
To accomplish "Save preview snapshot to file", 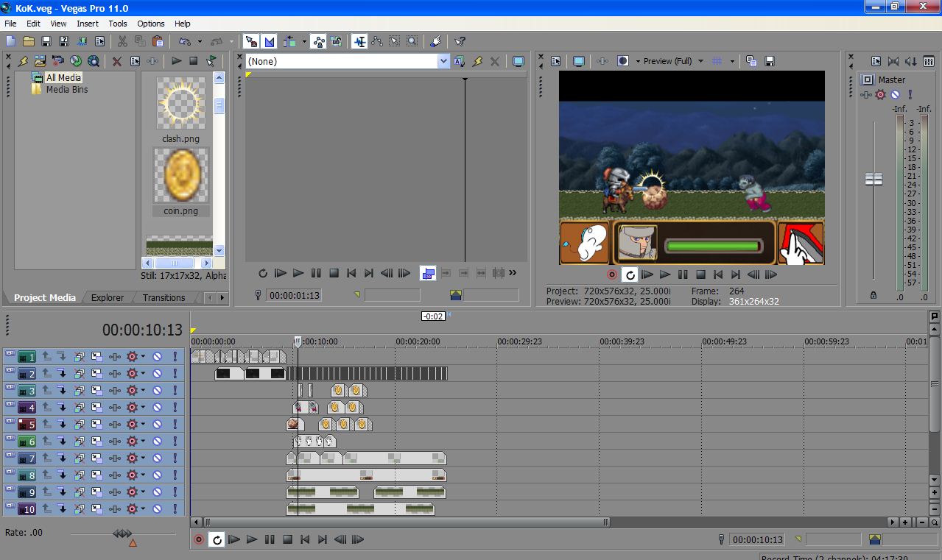I will point(770,61).
